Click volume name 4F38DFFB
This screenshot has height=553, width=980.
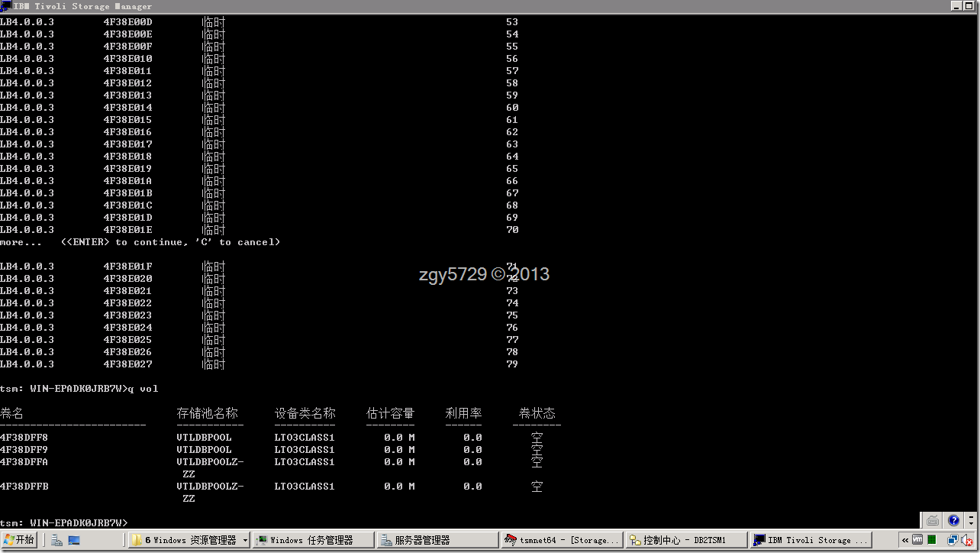tap(24, 487)
